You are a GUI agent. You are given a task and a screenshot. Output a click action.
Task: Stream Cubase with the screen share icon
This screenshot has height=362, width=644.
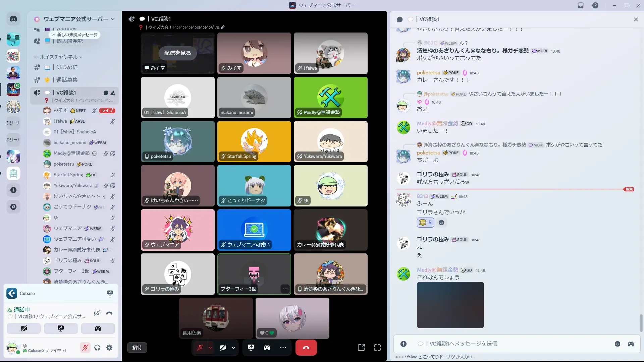pos(110,293)
